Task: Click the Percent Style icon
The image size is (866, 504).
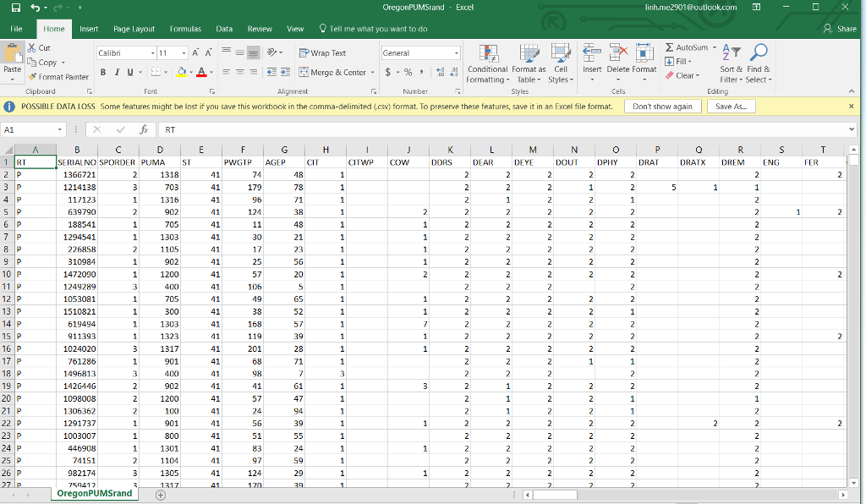Action: pos(408,73)
